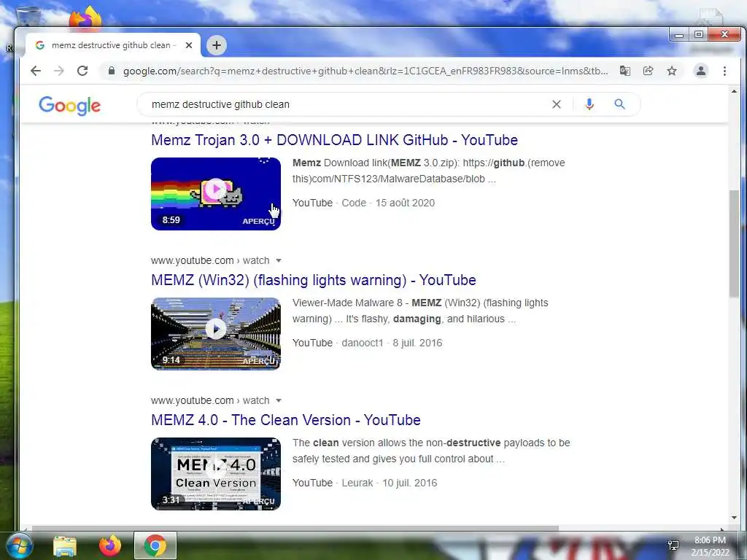Click the share page icon in address bar

[x=648, y=71]
